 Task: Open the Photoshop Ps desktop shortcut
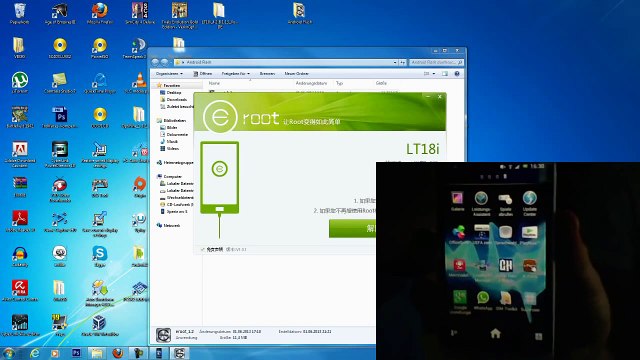pos(60,118)
